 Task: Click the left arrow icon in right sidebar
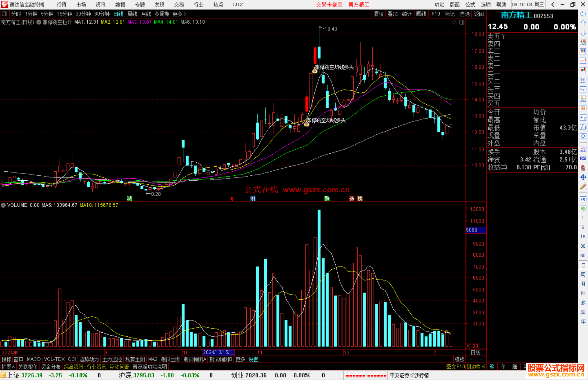click(x=583, y=14)
